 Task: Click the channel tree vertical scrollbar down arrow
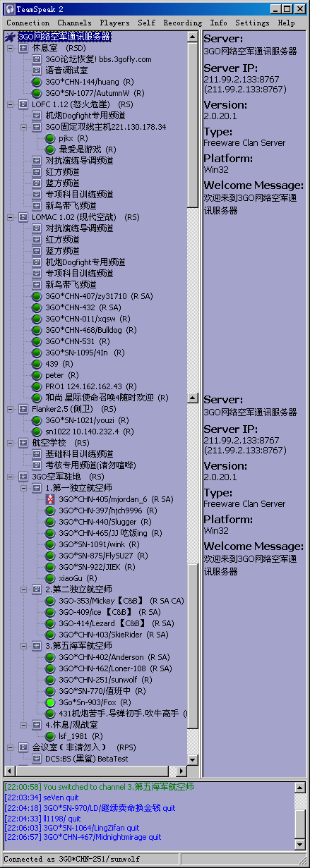[193, 759]
